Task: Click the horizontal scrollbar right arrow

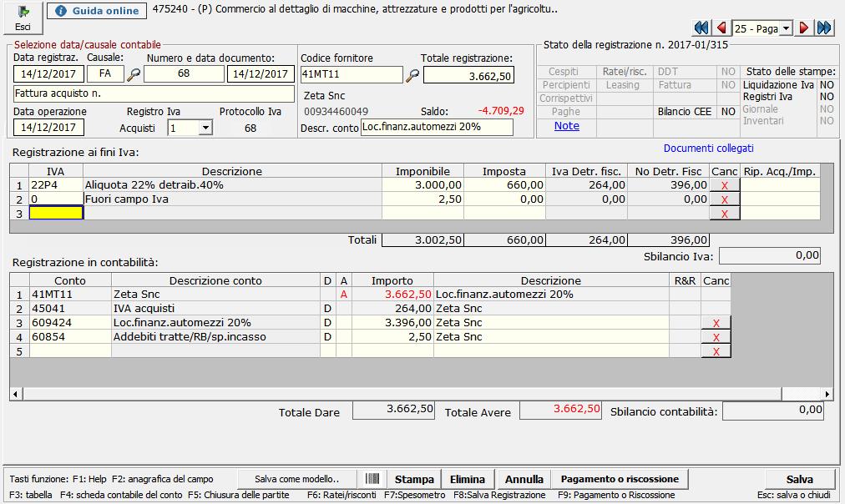Action: (827, 394)
